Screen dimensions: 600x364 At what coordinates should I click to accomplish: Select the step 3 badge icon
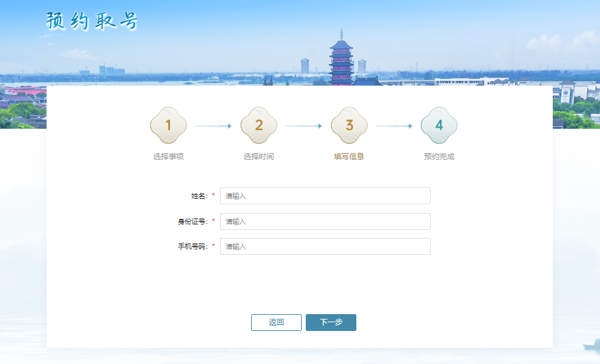coord(349,125)
